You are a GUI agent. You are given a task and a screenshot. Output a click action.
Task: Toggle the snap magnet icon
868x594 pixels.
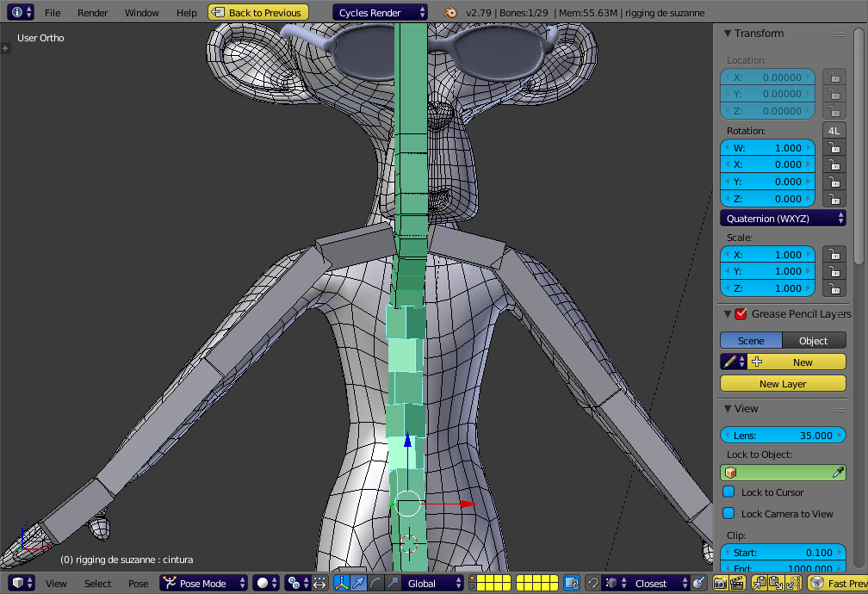pyautogui.click(x=592, y=583)
